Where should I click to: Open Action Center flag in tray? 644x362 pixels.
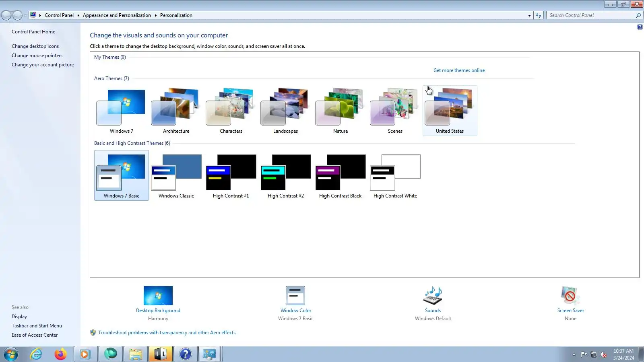(x=584, y=354)
